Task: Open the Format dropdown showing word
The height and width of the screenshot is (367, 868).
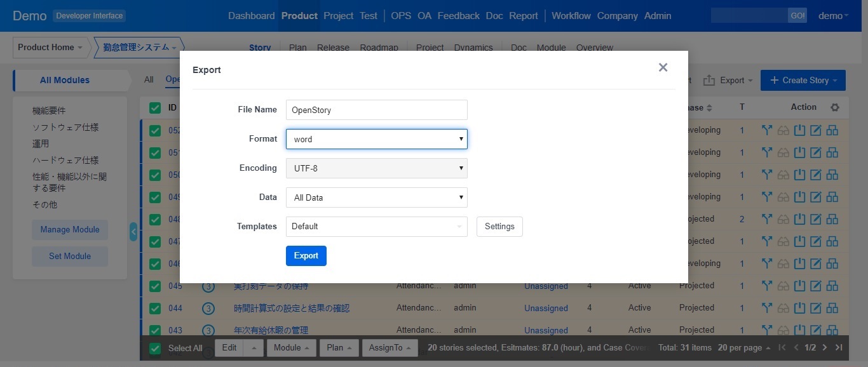Action: (376, 139)
